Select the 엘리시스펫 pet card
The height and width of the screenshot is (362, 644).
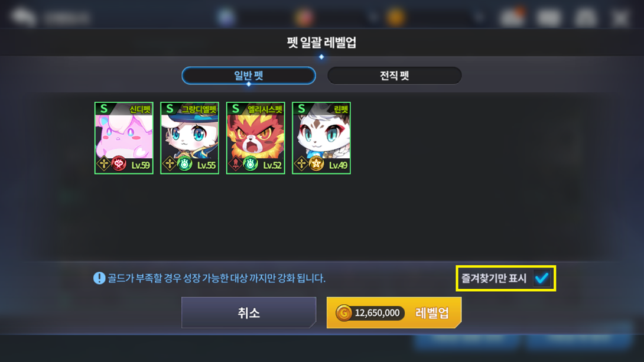point(255,138)
